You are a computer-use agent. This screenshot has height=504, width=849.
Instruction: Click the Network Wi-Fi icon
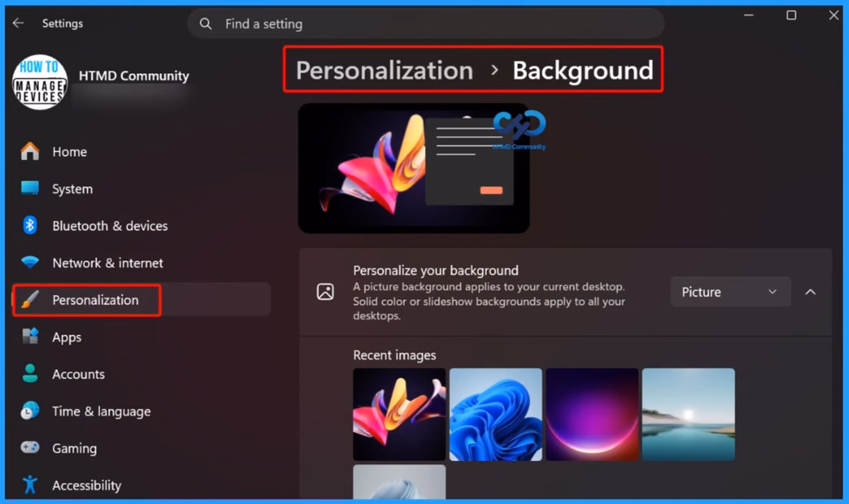pyautogui.click(x=30, y=263)
